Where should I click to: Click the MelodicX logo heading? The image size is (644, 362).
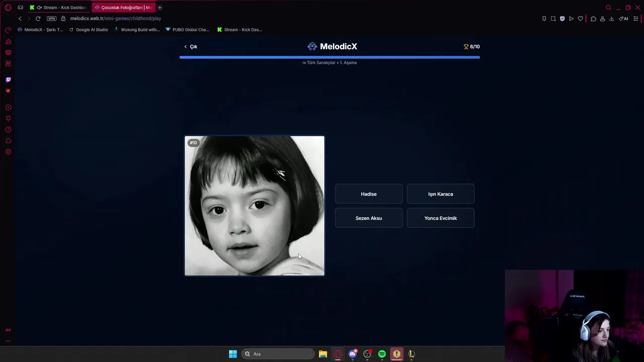332,46
